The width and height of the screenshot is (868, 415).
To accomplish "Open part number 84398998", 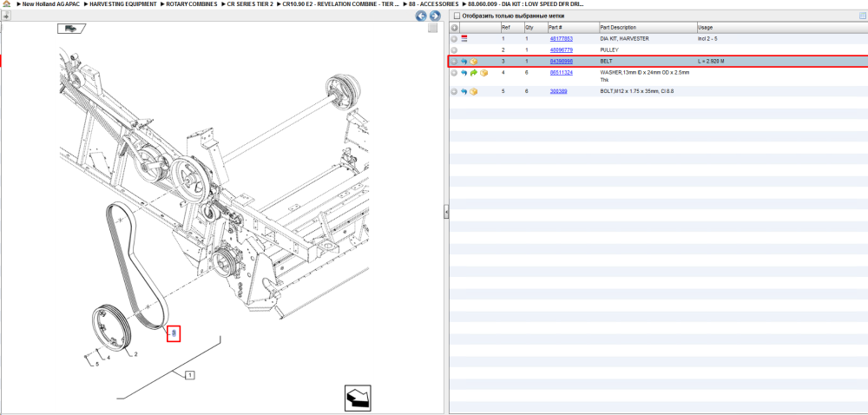I will pyautogui.click(x=562, y=62).
